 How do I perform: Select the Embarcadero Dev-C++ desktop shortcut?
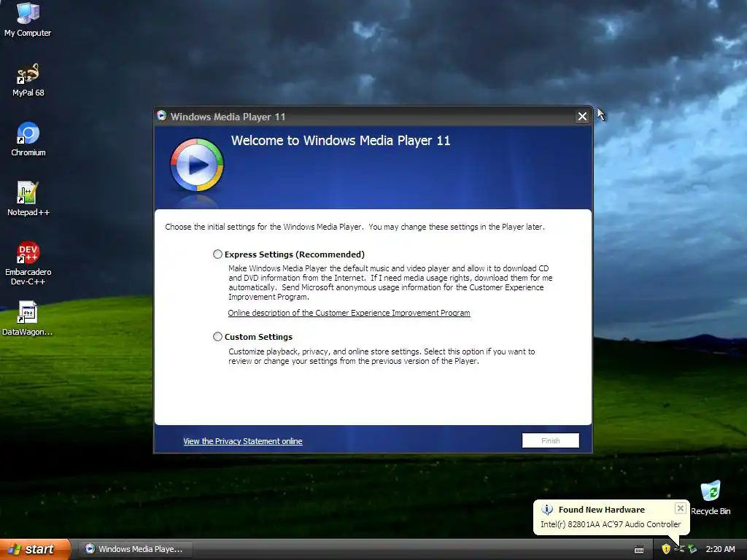[28, 263]
